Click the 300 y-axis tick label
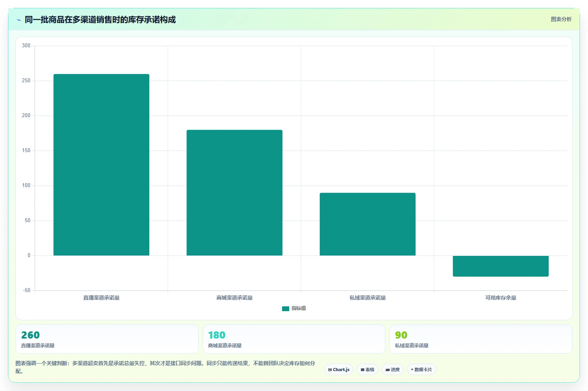The image size is (588, 391). point(26,46)
